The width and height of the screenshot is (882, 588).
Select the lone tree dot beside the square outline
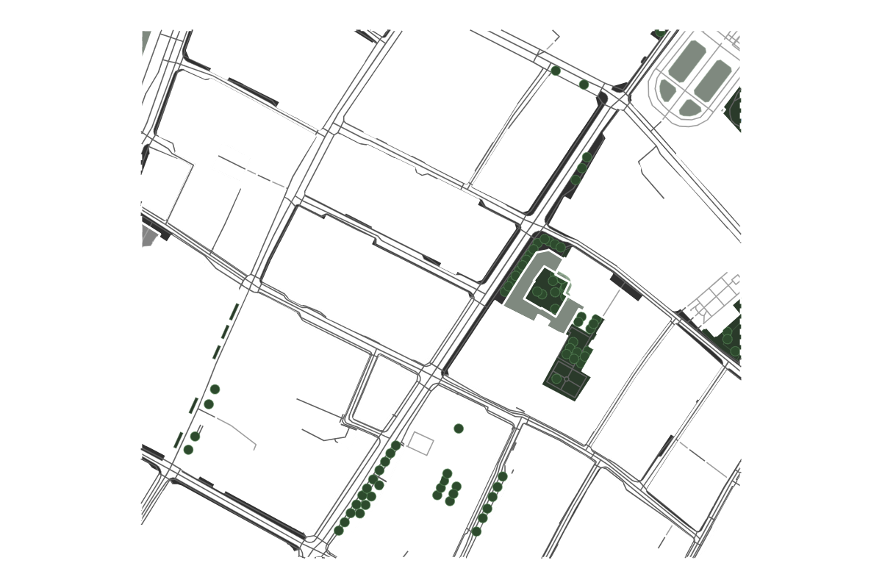pyautogui.click(x=459, y=429)
